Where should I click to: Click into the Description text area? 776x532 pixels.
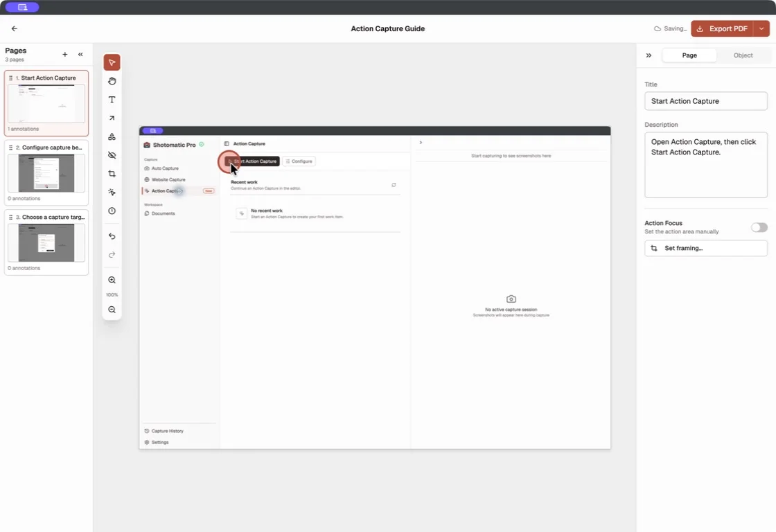tap(706, 165)
